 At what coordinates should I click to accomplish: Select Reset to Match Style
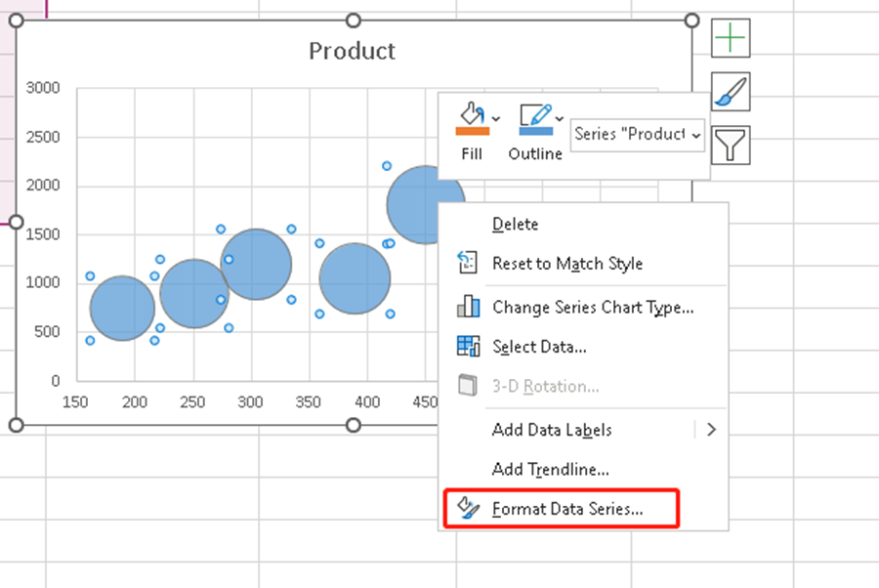pos(583,264)
